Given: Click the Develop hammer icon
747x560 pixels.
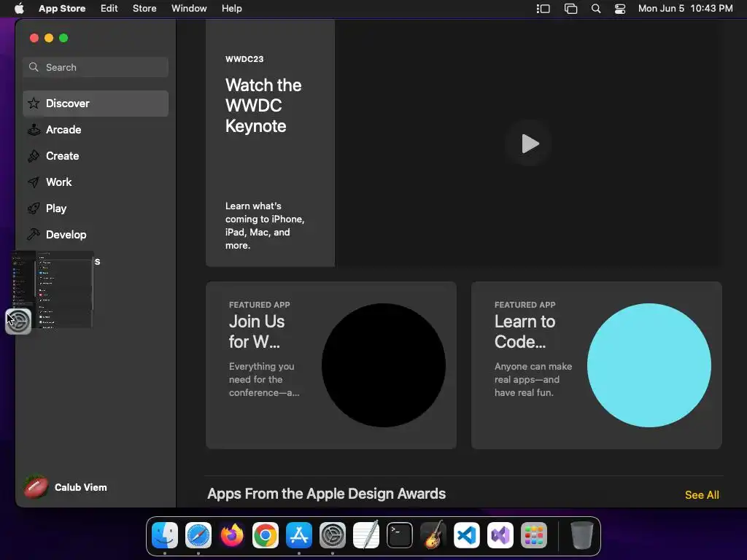Looking at the screenshot, I should 34,234.
